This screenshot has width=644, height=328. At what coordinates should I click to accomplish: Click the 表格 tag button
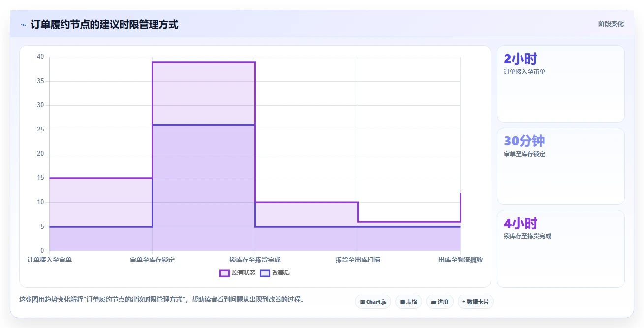408,302
